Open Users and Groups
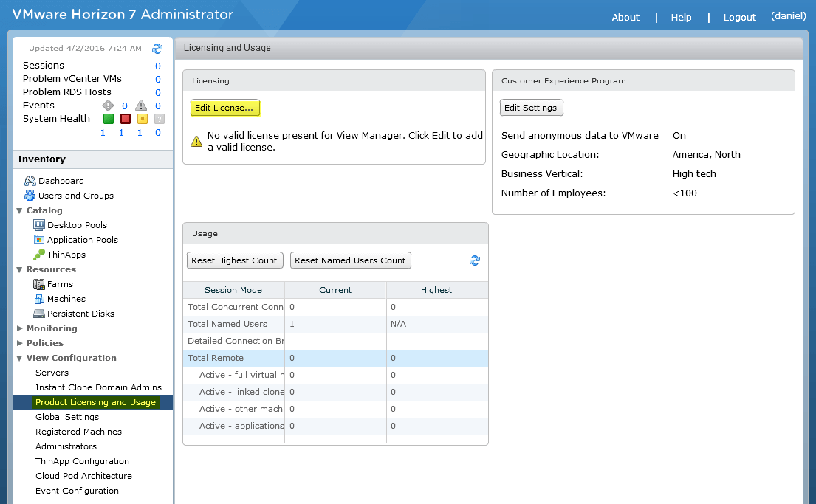This screenshot has height=504, width=816. coord(76,196)
